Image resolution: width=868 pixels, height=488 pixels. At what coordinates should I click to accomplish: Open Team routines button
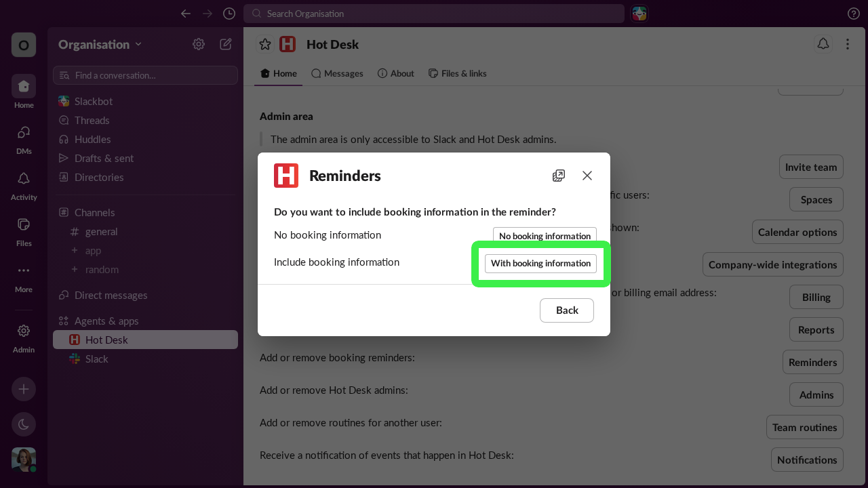pos(805,427)
